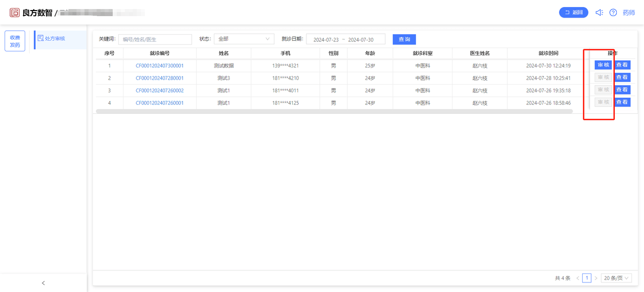
Task: Open visit link CF0001202407260001
Action: (159, 103)
